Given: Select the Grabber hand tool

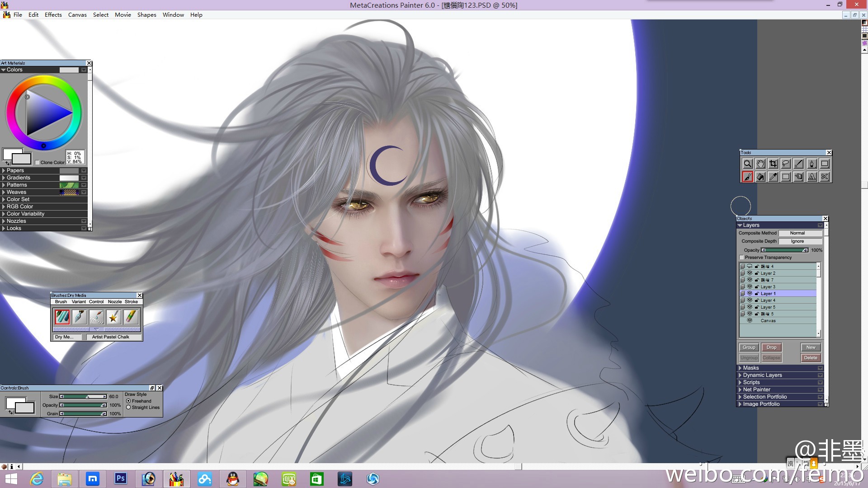Looking at the screenshot, I should coord(760,164).
